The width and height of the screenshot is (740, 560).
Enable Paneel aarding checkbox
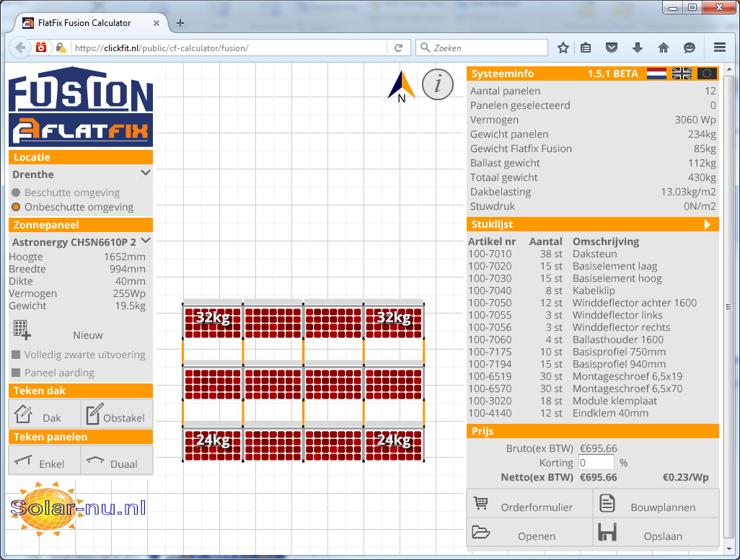click(x=16, y=373)
